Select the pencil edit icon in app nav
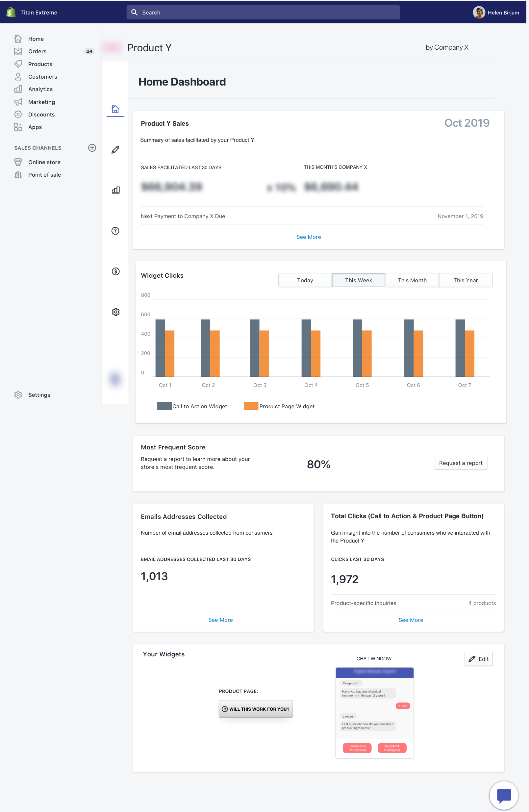 tap(115, 150)
